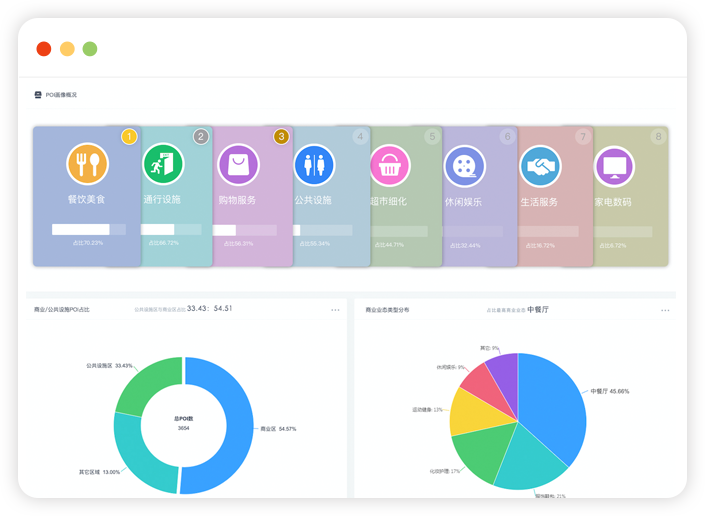705x516 pixels.
Task: Click the 中餐厅 45.66% pie label
Action: (610, 391)
